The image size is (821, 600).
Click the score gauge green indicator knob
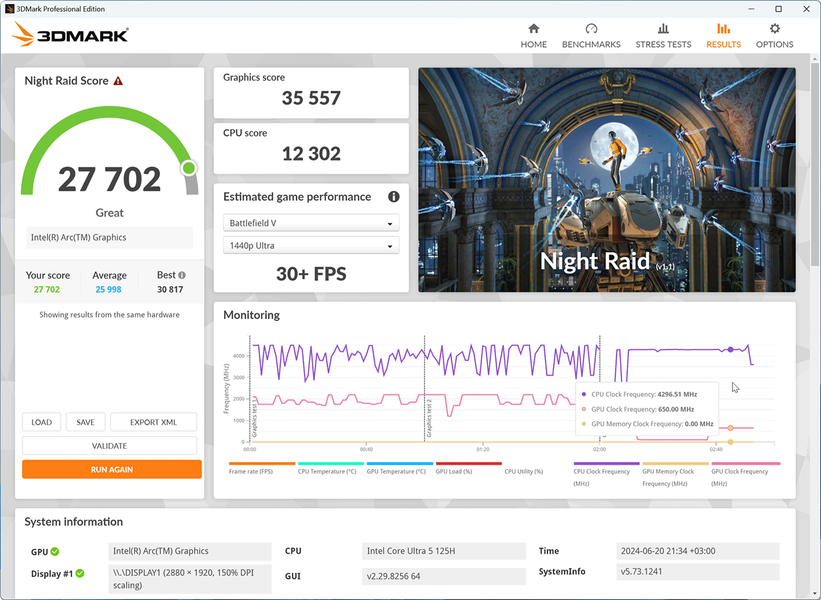pyautogui.click(x=188, y=168)
